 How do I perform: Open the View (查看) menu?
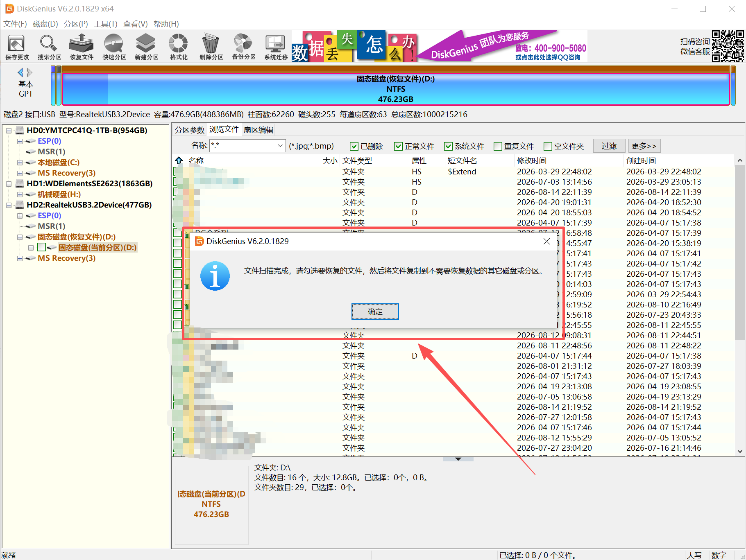(x=136, y=24)
